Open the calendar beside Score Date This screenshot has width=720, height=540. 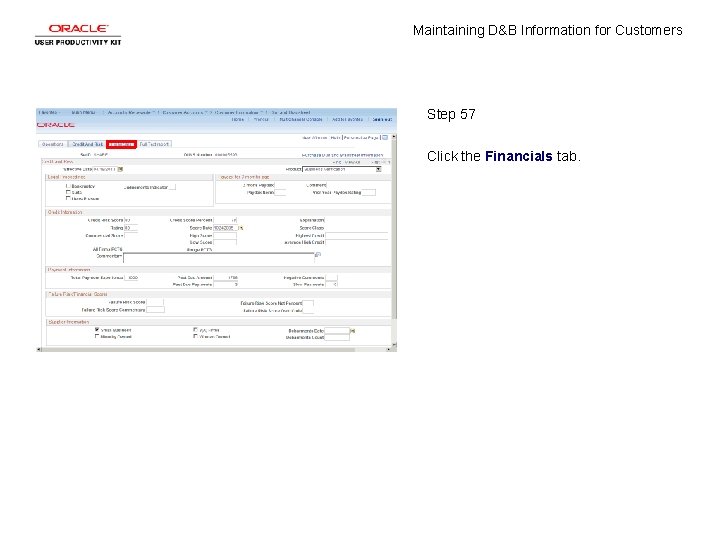pos(241,228)
